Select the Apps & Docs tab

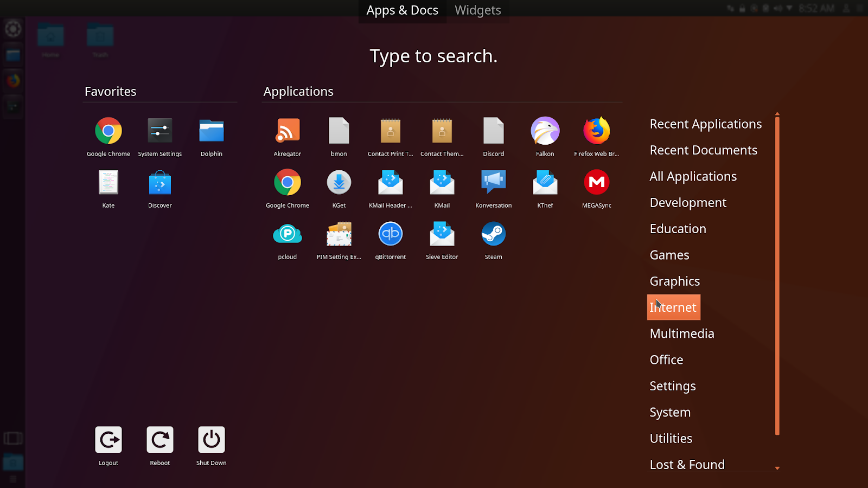(x=402, y=10)
